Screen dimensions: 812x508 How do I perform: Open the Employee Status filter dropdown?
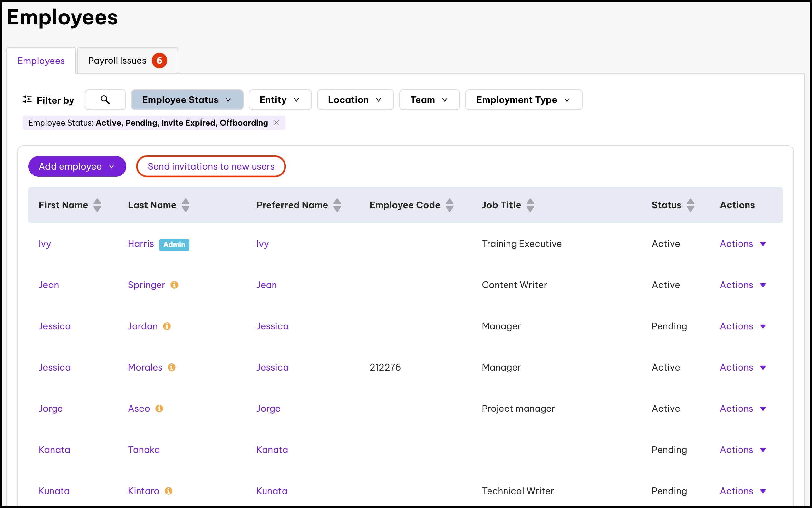click(x=187, y=100)
